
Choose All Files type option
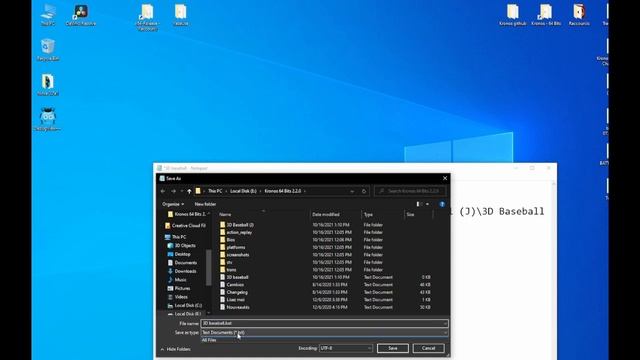pyautogui.click(x=324, y=340)
